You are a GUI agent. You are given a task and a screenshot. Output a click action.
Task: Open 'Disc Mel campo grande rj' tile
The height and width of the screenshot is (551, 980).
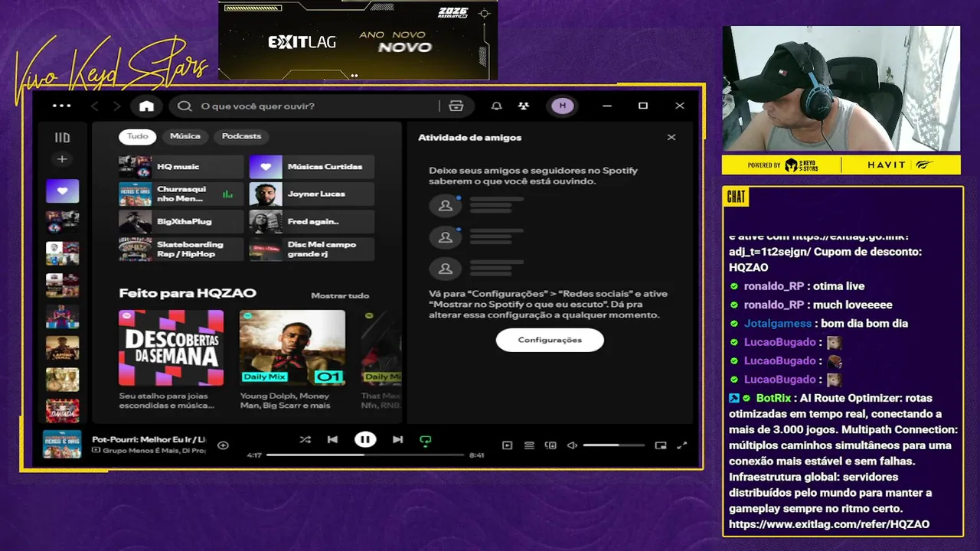[x=312, y=249]
